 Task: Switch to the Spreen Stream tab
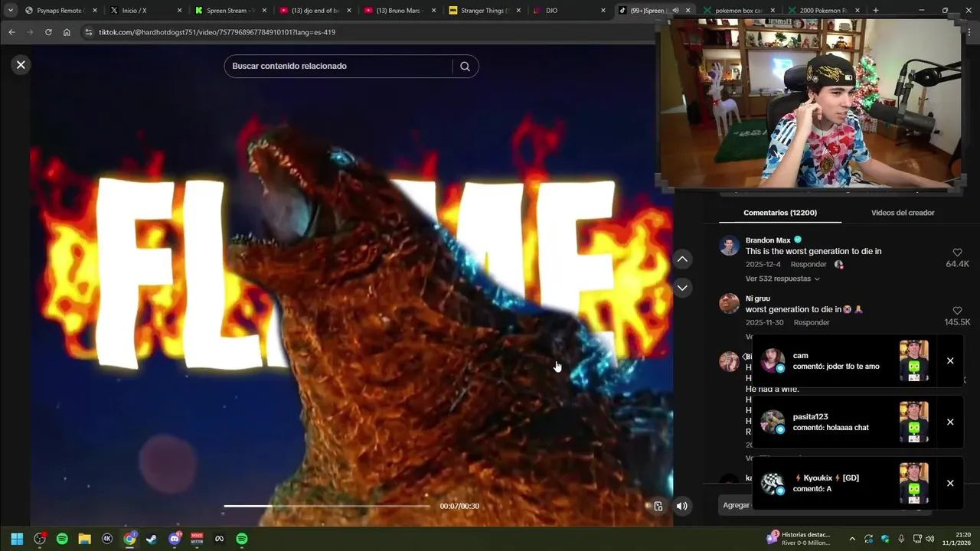(230, 11)
